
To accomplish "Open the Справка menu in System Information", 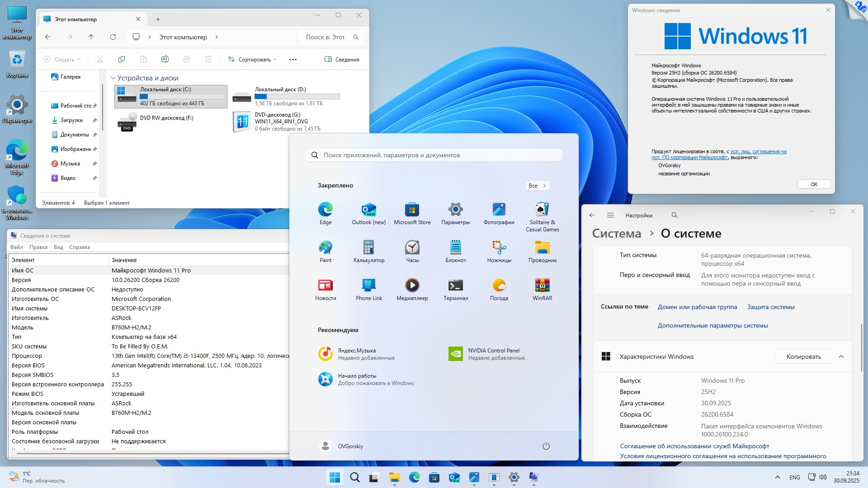I will pos(80,247).
